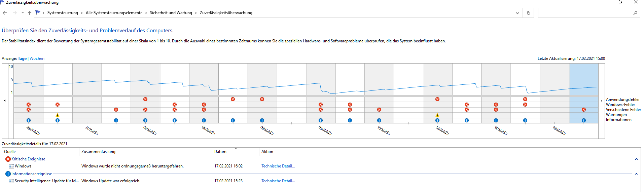Select Windows-Fehler icon in 14.02.2021 column
This screenshot has width=644, height=192.
496,105
